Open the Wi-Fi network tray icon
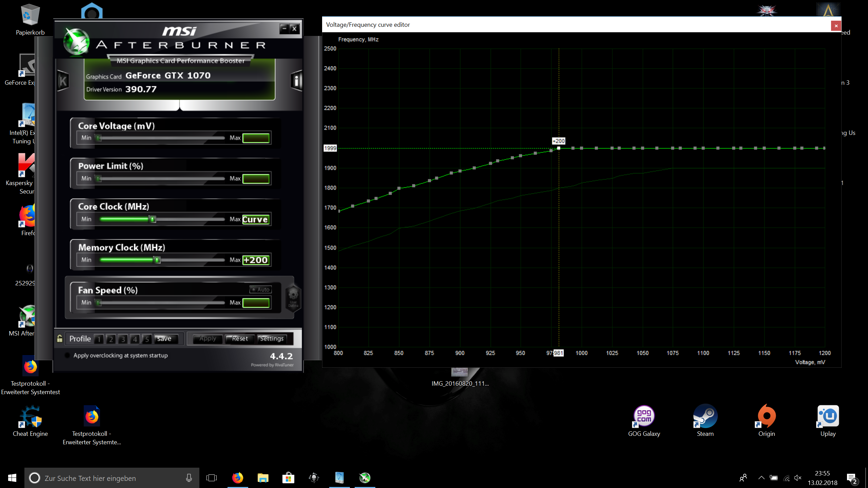Screen dimensions: 868x488 [x=786, y=478]
